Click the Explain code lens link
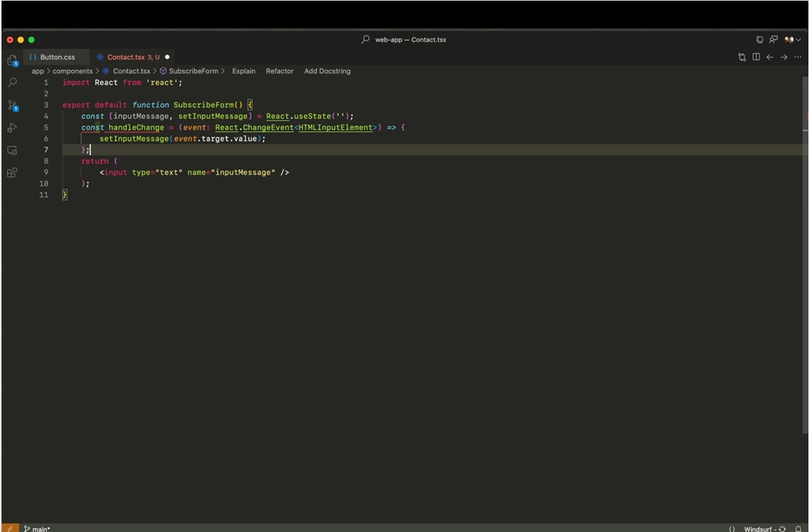This screenshot has height=532, width=810. [243, 71]
